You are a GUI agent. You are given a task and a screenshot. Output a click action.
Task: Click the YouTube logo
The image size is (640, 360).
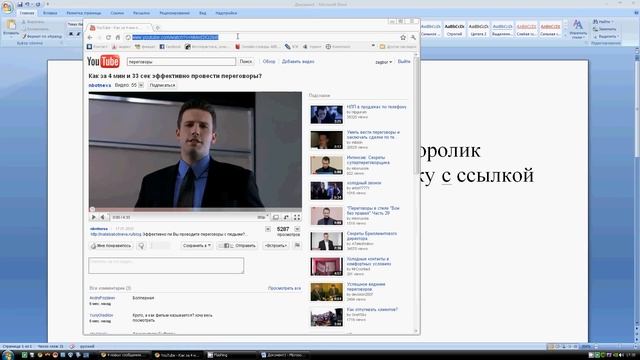point(103,62)
